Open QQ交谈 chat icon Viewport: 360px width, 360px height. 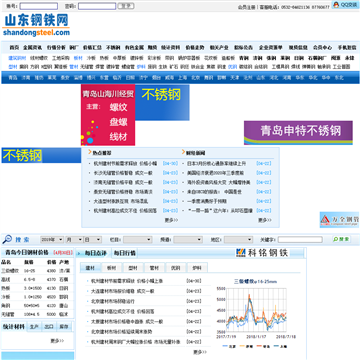click(x=345, y=5)
